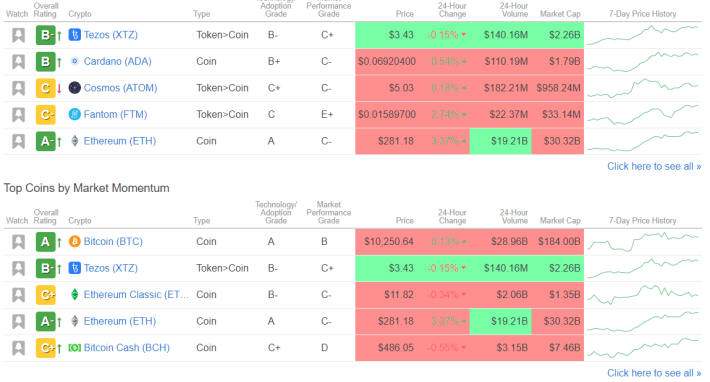
Task: Click the C+ rating badge for Ethereum Classic
Action: click(x=45, y=295)
